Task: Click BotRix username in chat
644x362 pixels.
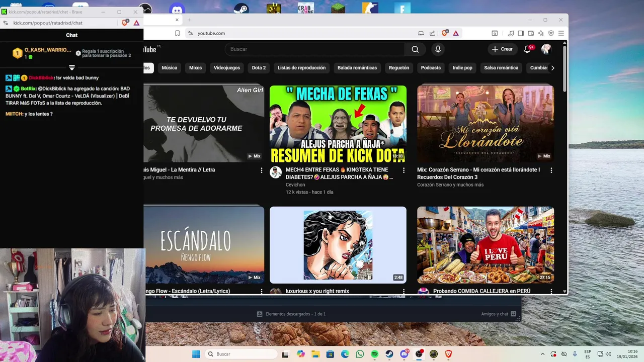Action: pyautogui.click(x=29, y=88)
